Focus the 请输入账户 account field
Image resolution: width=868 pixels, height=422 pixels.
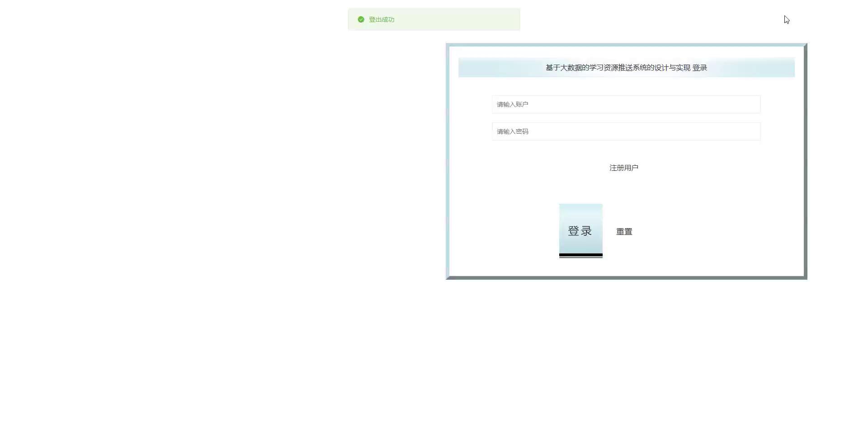point(626,104)
